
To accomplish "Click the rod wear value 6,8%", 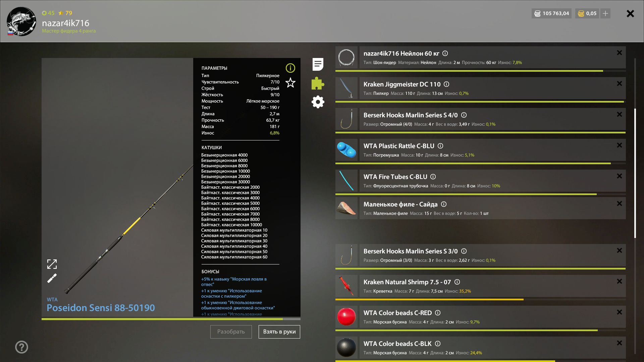I will pyautogui.click(x=274, y=133).
